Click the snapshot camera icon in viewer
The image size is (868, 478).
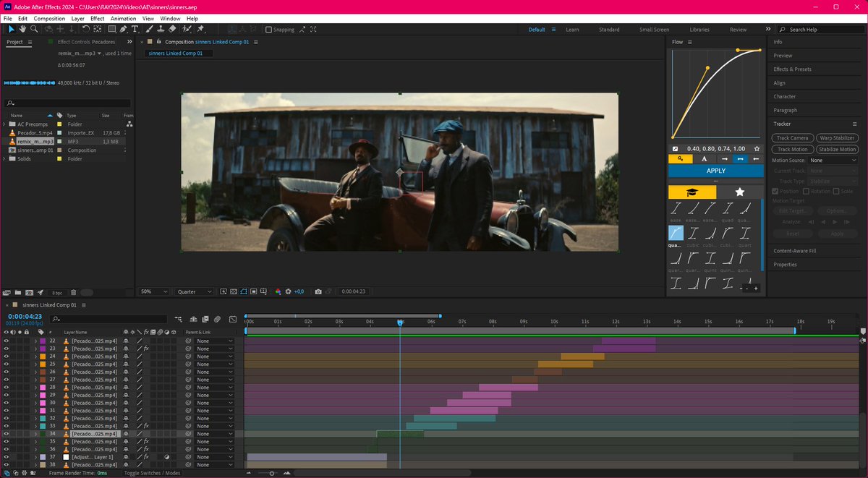coord(318,291)
